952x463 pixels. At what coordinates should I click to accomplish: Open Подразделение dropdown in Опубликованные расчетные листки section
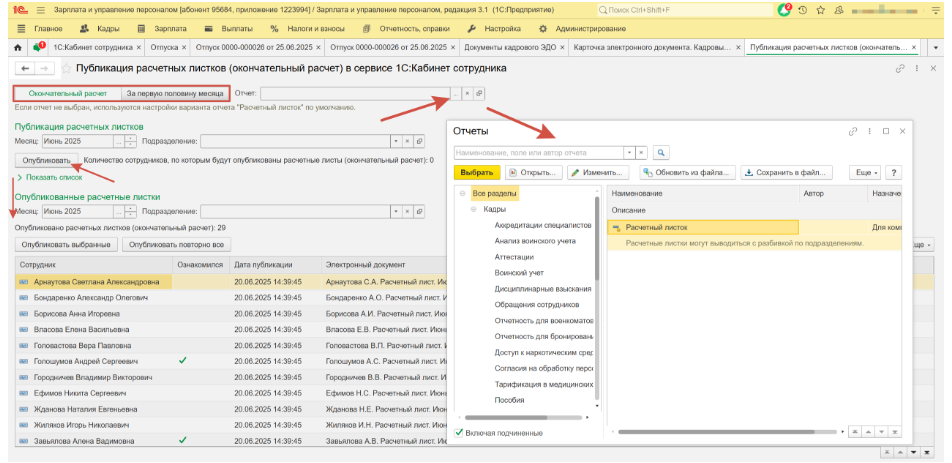tap(396, 211)
